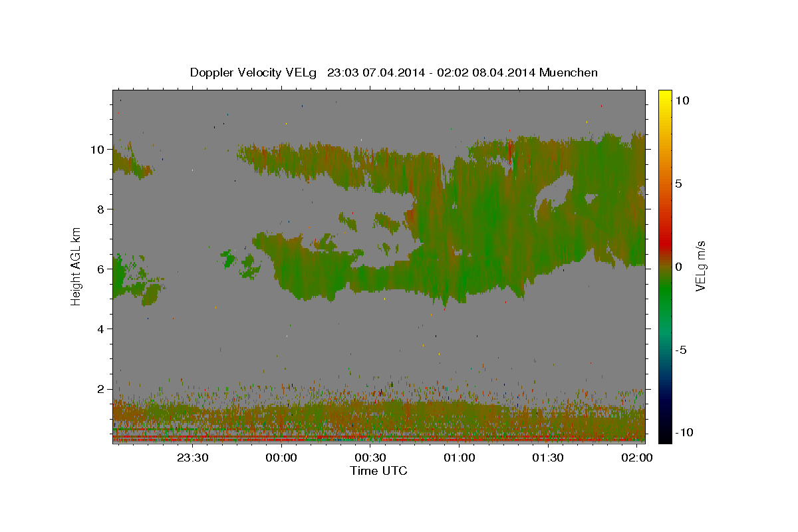This screenshot has width=798, height=532.
Task: Click the colorbar value 0
Action: click(x=678, y=267)
